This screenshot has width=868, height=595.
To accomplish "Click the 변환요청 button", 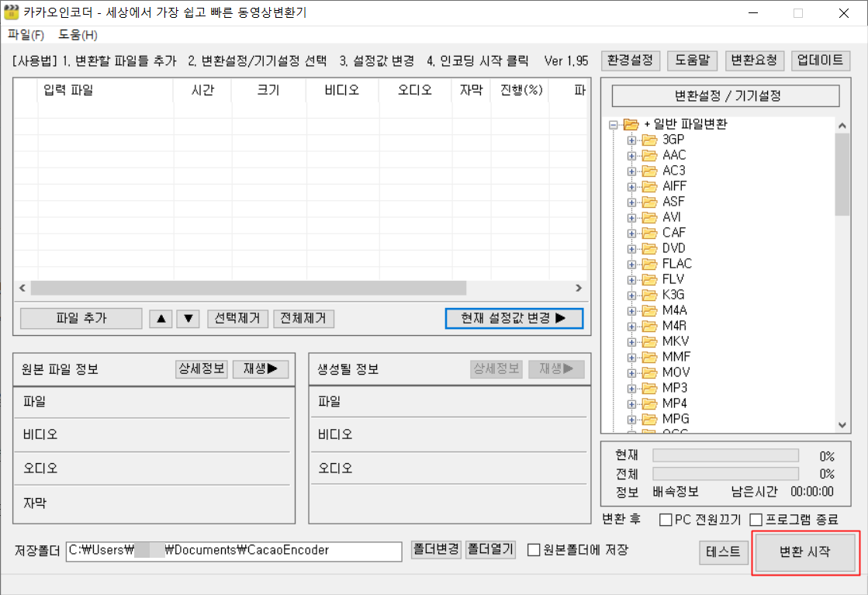I will pos(755,61).
